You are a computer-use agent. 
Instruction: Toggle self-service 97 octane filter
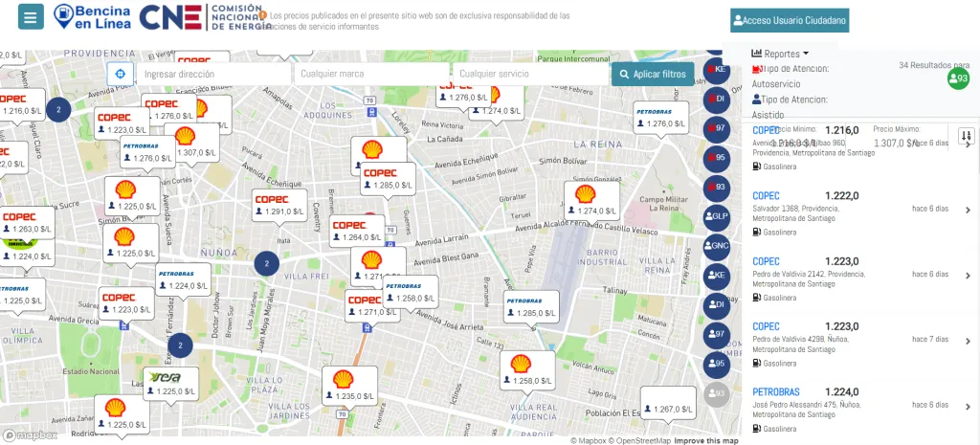717,128
